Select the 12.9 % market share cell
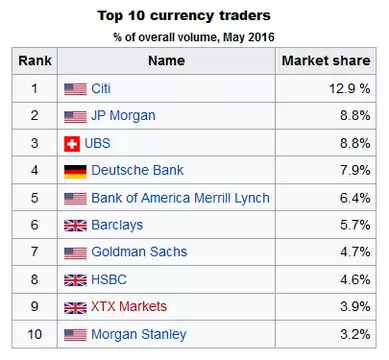Image resolution: width=389 pixels, height=360 pixels. tap(326, 89)
